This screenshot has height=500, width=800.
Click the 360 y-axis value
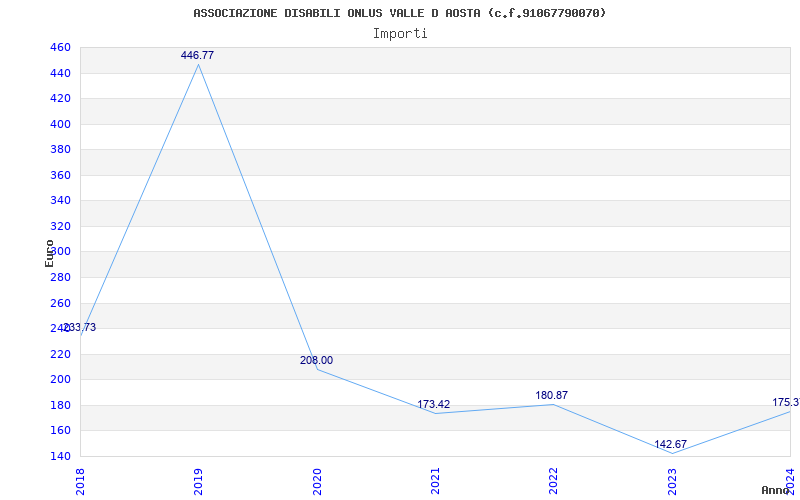click(60, 175)
